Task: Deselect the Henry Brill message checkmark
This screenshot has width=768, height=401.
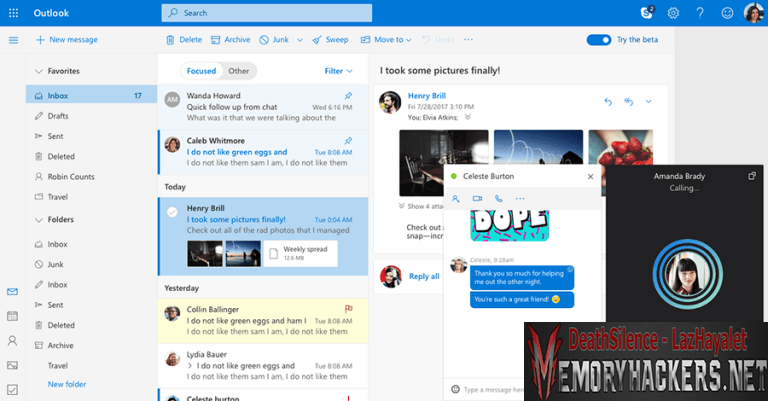Action: (172, 212)
